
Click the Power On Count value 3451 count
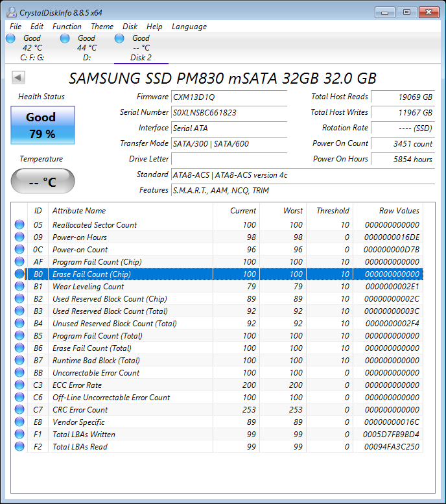click(x=403, y=143)
